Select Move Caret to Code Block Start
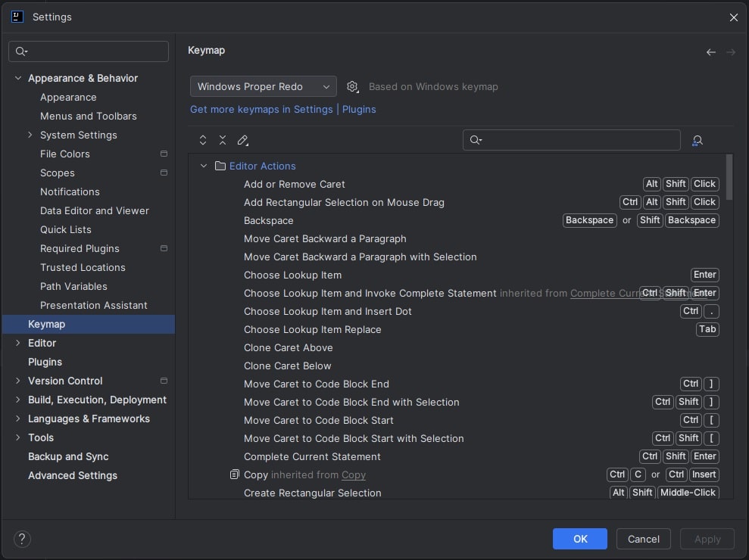The height and width of the screenshot is (560, 749). [319, 420]
